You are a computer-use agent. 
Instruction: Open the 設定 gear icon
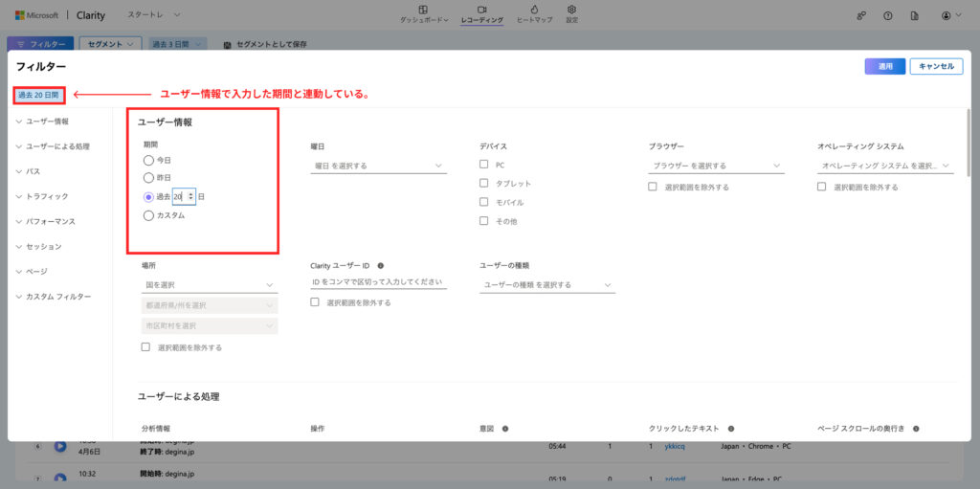[x=571, y=10]
